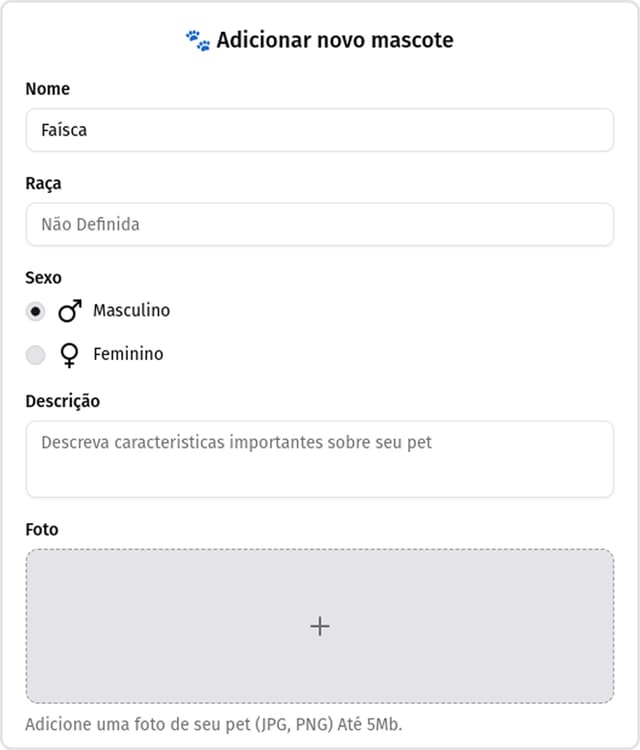Click the Nome field label
640x750 pixels.
(x=48, y=89)
